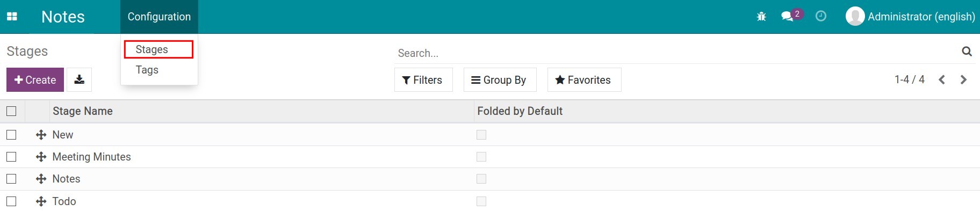Viewport: 980px width, 211px height.
Task: Open the apps grid menu icon
Action: (12, 17)
